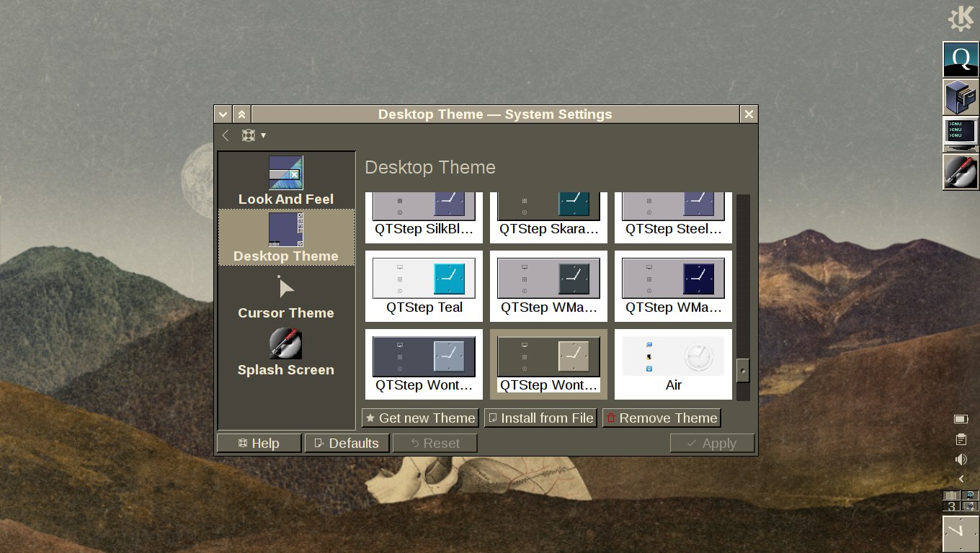This screenshot has width=980, height=553.
Task: Open the window menu button in the titlebar
Action: click(x=223, y=114)
